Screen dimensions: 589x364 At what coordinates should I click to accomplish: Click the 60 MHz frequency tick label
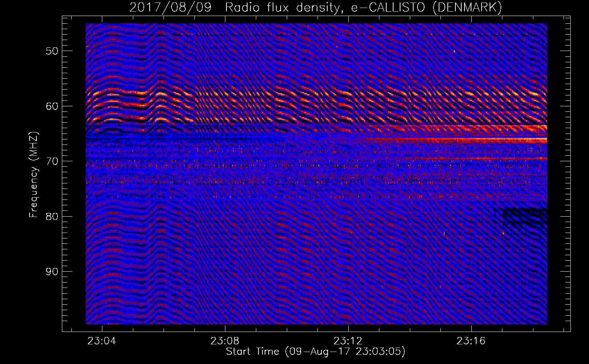[52, 106]
